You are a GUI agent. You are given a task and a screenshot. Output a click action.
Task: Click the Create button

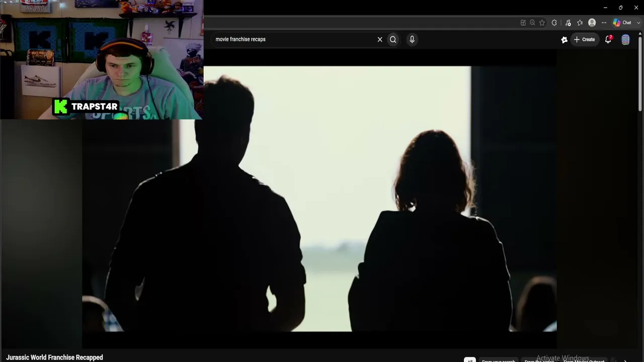(x=585, y=39)
